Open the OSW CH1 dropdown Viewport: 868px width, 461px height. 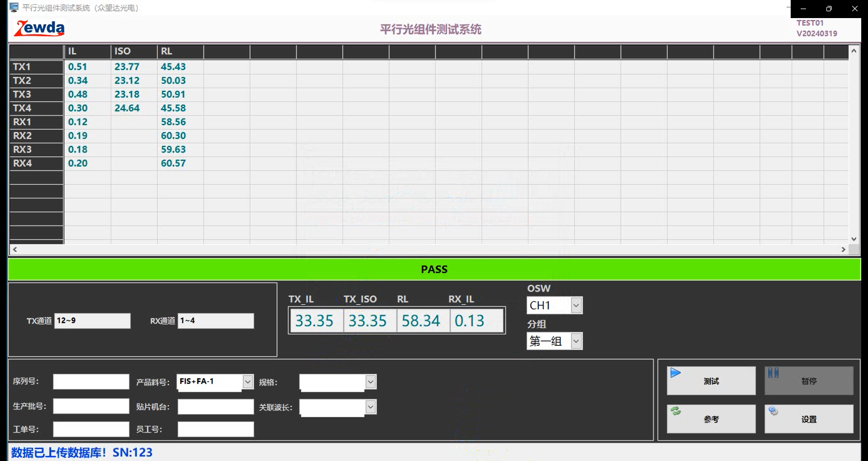click(576, 306)
